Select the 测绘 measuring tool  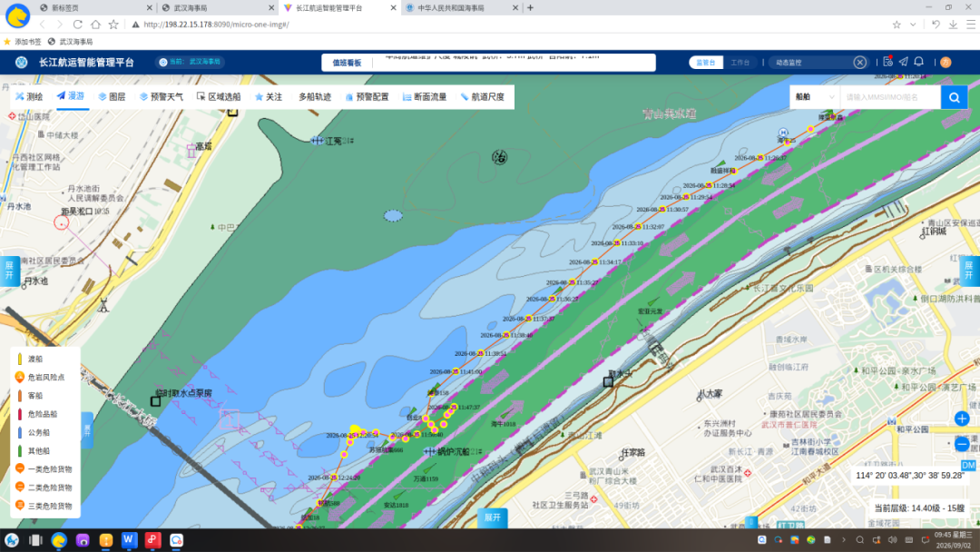[29, 97]
